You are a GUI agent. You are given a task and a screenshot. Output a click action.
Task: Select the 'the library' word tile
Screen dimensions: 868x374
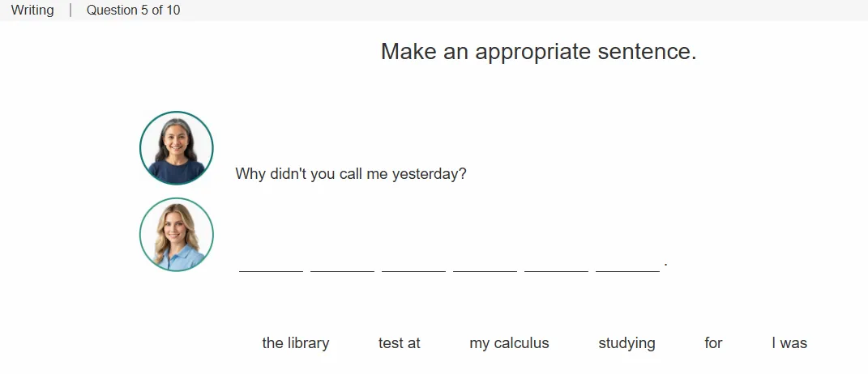296,343
